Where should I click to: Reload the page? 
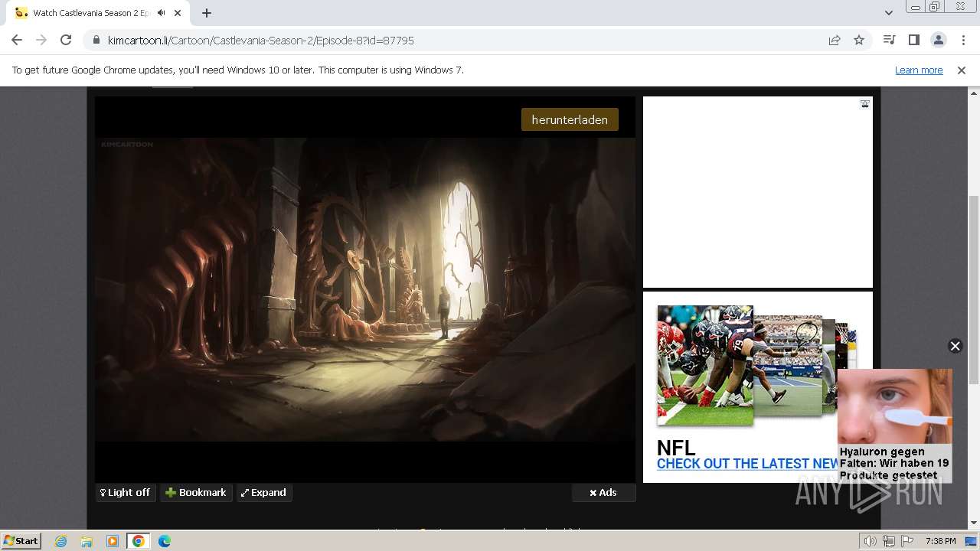pos(66,40)
